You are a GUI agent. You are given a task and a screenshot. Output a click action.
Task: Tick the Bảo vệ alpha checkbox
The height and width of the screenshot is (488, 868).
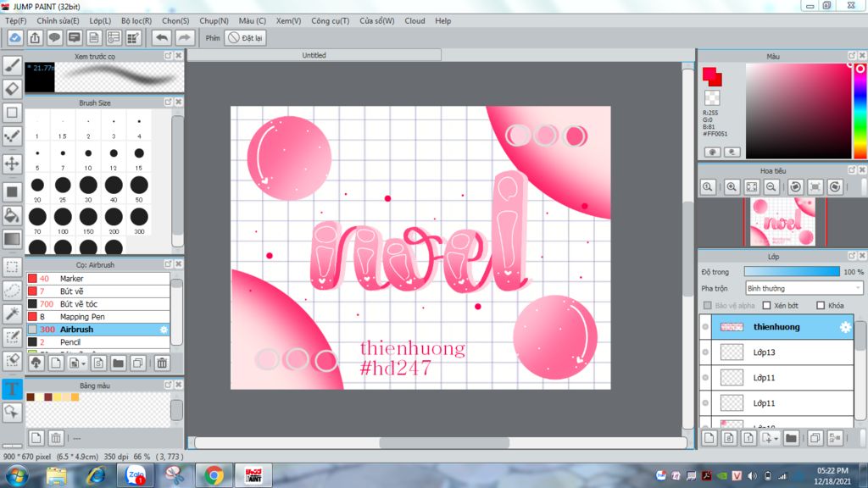(x=708, y=305)
